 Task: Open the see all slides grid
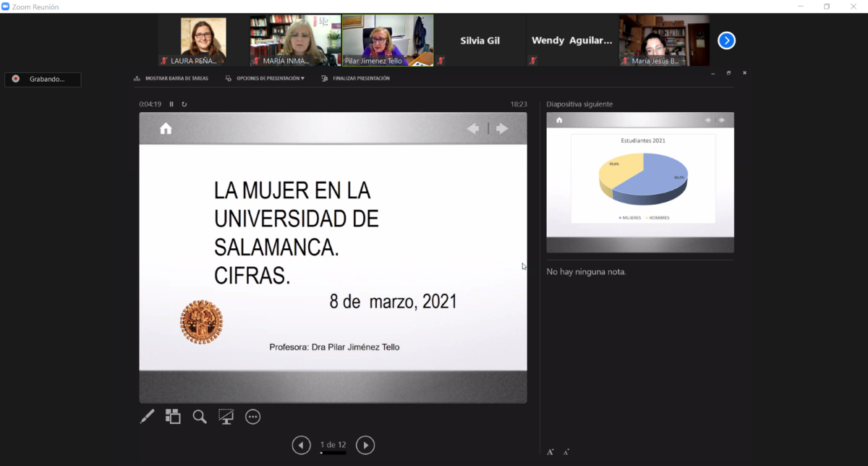point(173,416)
